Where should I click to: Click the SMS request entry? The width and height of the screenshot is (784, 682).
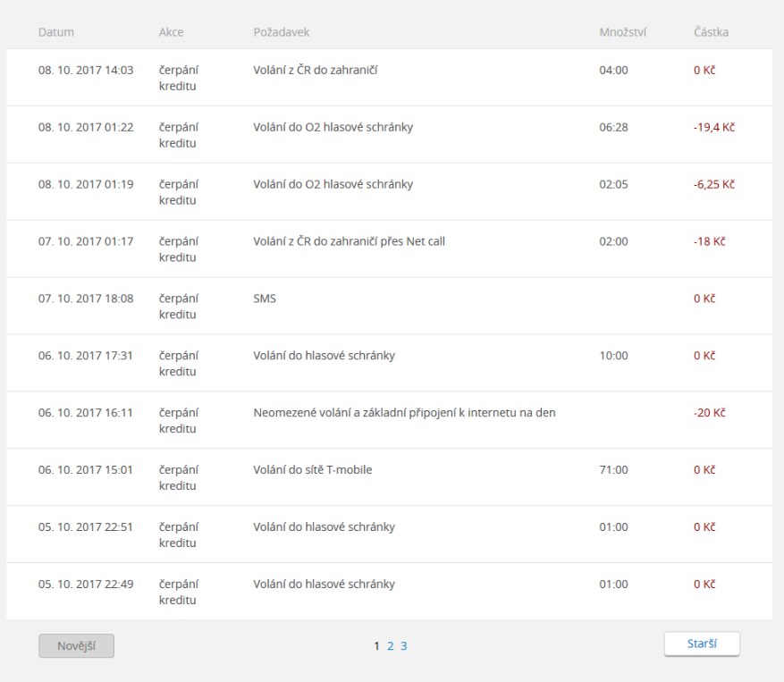pos(265,299)
